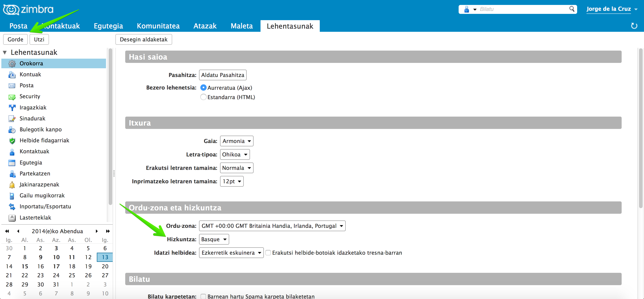This screenshot has height=299, width=644.
Task: Click the Posta envelope icon in sidebar
Action: (x=12, y=85)
